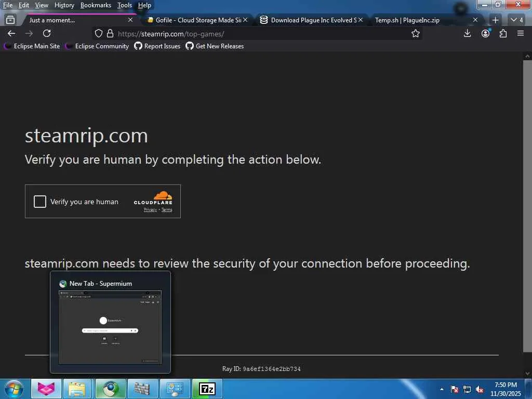Click the scrollbar up arrow
The image size is (532, 399).
click(x=527, y=56)
